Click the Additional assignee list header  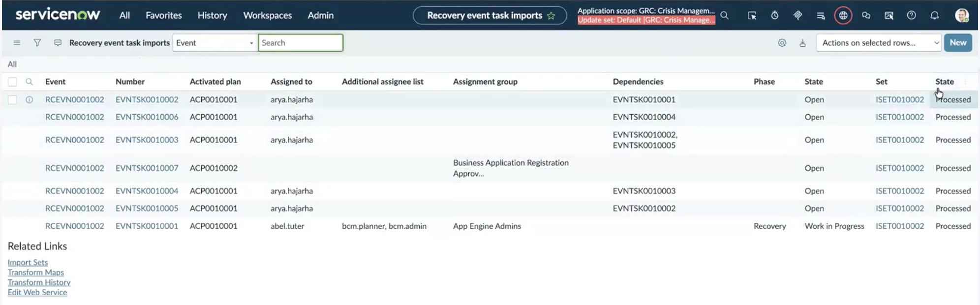coord(382,82)
